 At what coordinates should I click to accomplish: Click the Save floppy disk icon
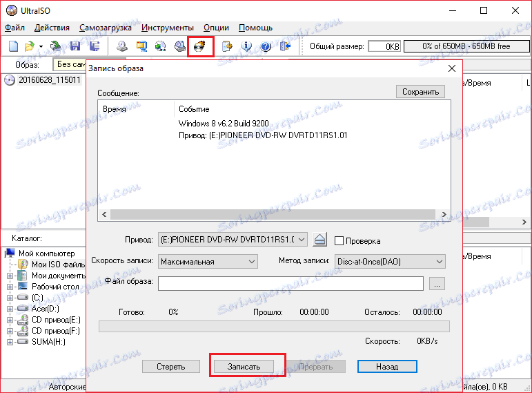pos(75,46)
